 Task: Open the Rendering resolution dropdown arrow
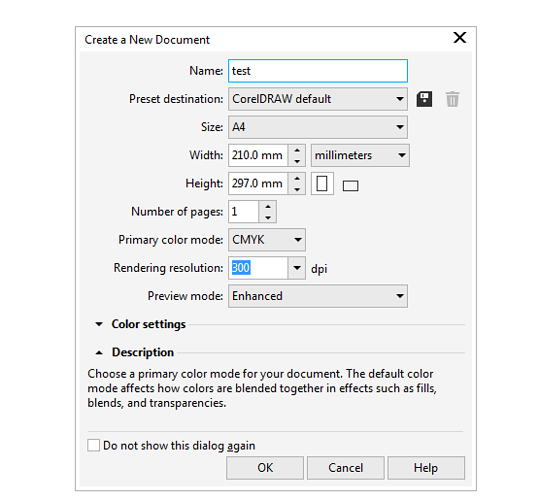pos(297,268)
